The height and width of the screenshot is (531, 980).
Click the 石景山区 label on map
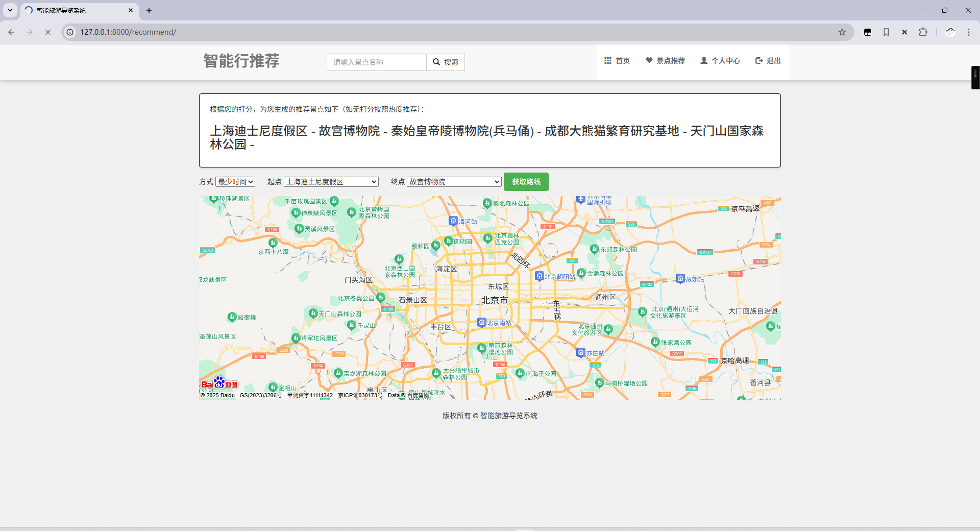[413, 300]
